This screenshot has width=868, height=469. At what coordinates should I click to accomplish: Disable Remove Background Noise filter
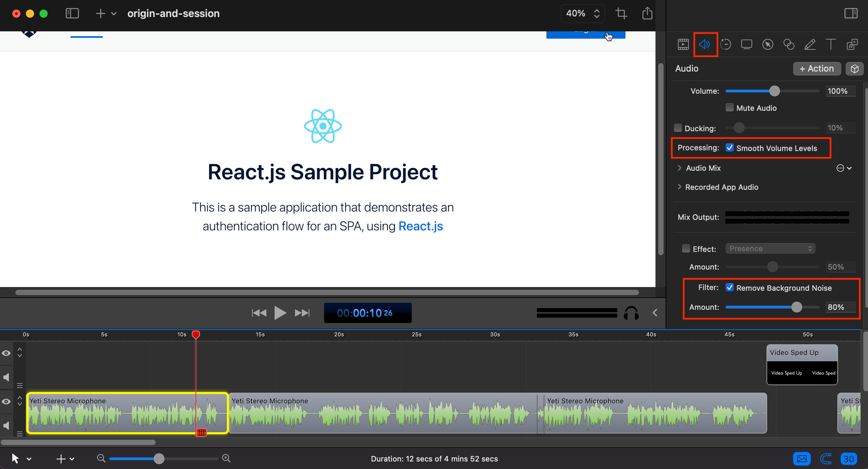pyautogui.click(x=729, y=288)
